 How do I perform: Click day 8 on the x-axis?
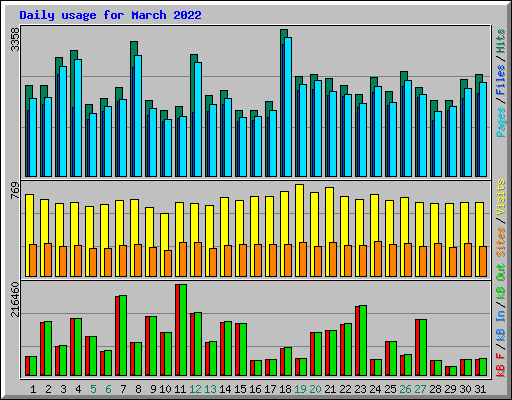[138, 389]
